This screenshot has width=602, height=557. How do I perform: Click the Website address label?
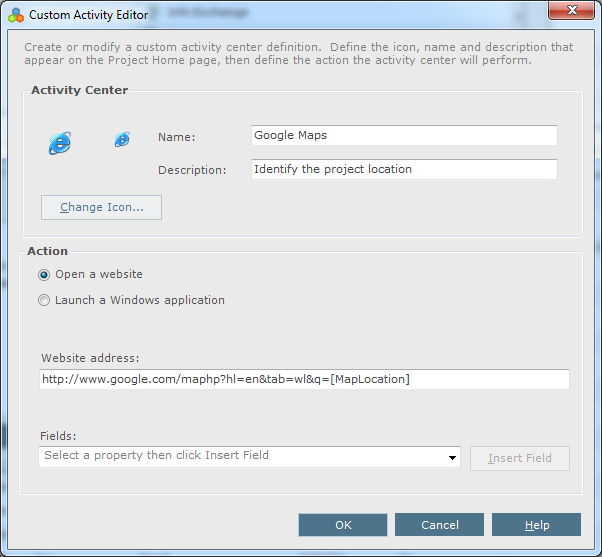pyautogui.click(x=90, y=358)
